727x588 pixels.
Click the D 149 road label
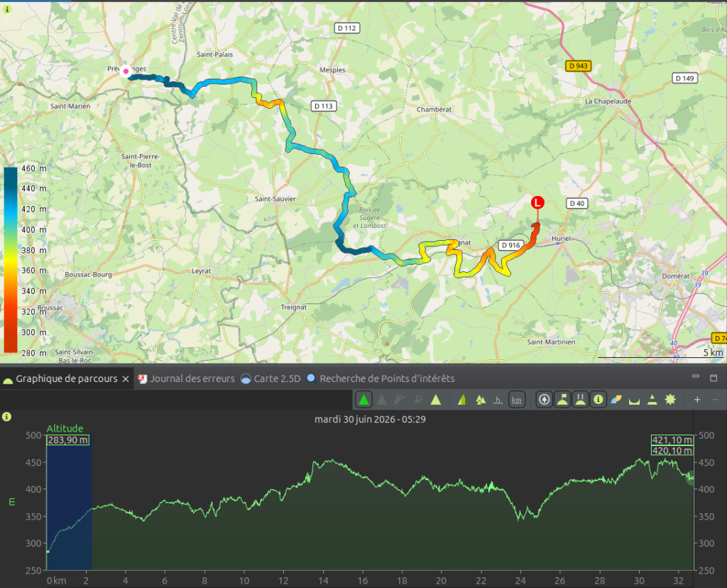(x=685, y=78)
